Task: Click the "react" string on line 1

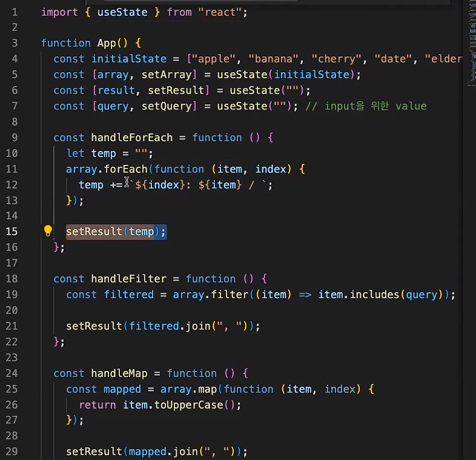Action: point(220,13)
